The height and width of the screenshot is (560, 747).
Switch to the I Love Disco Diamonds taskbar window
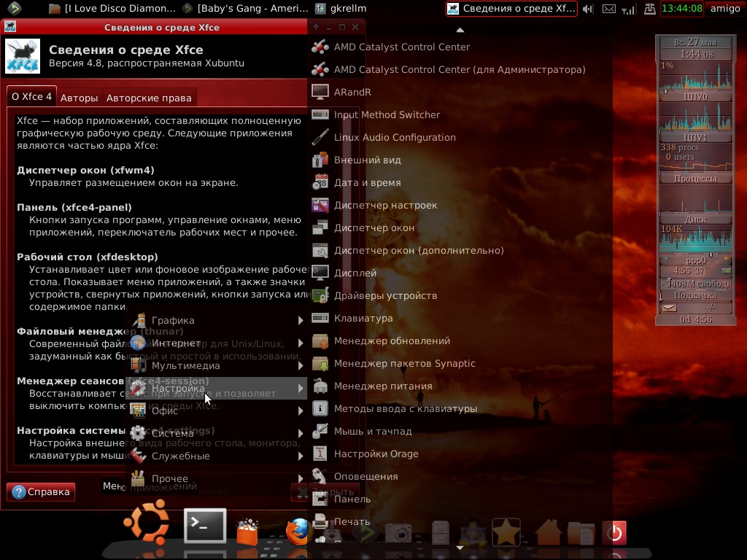113,8
